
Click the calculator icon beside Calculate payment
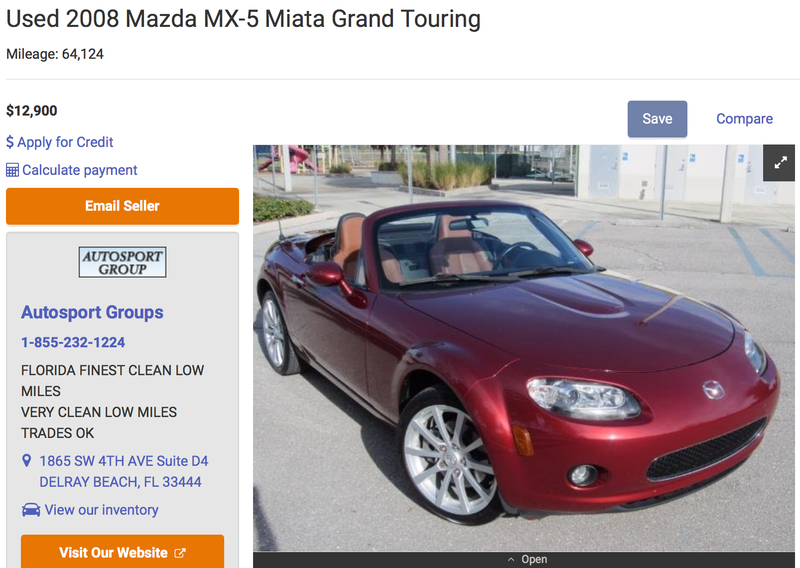[12, 170]
